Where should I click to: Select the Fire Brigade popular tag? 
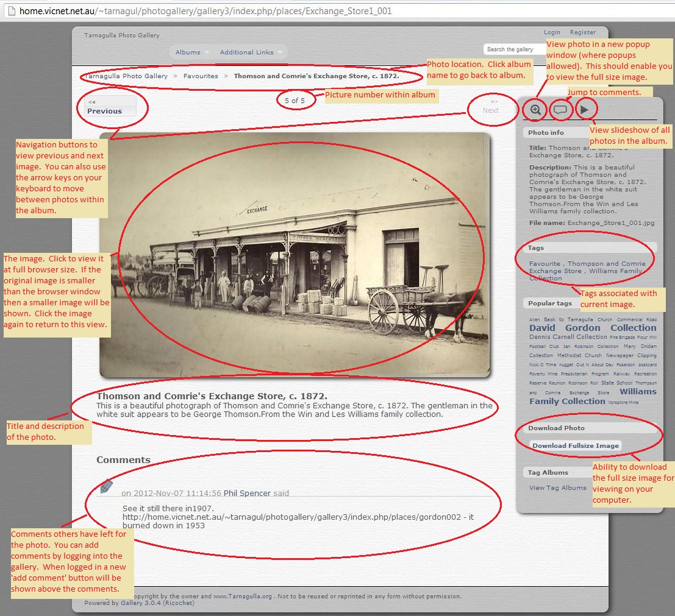[622, 338]
